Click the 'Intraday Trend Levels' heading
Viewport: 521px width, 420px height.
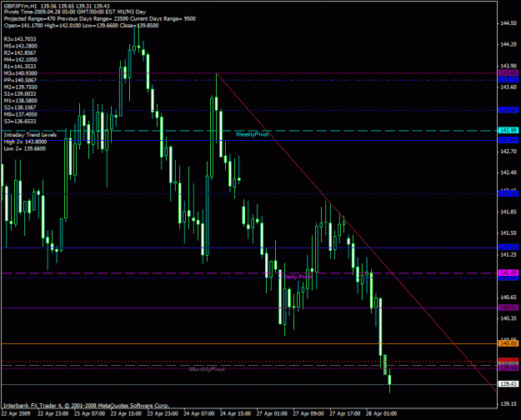(30, 135)
